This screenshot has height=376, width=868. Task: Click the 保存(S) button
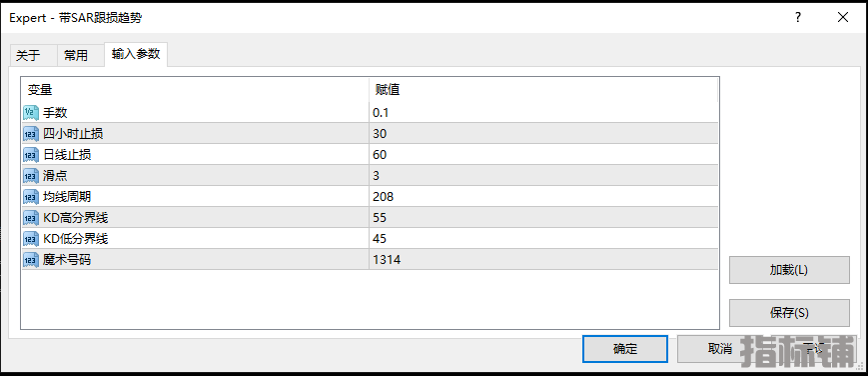[x=789, y=313]
